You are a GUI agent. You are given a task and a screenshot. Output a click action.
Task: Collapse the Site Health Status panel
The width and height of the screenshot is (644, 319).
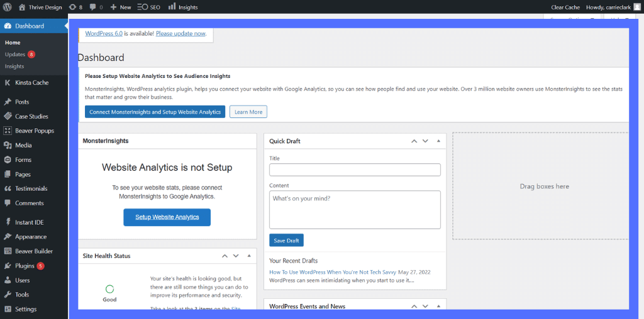(249, 256)
